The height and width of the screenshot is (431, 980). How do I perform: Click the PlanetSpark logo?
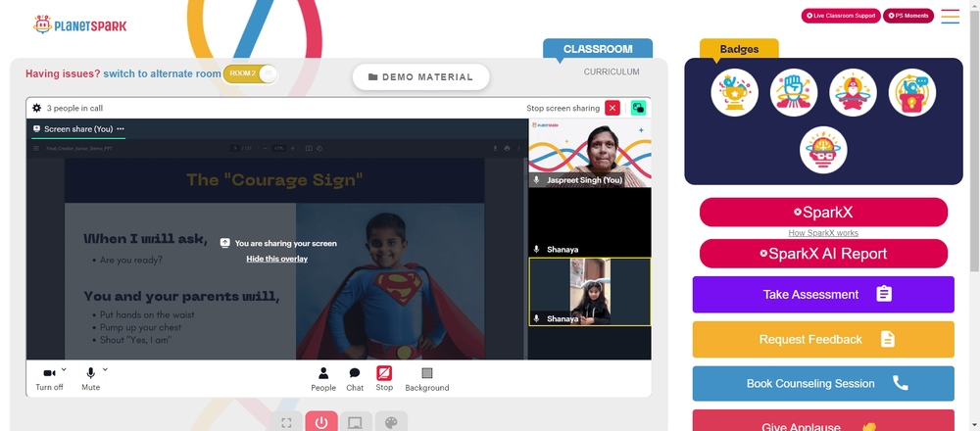click(80, 25)
